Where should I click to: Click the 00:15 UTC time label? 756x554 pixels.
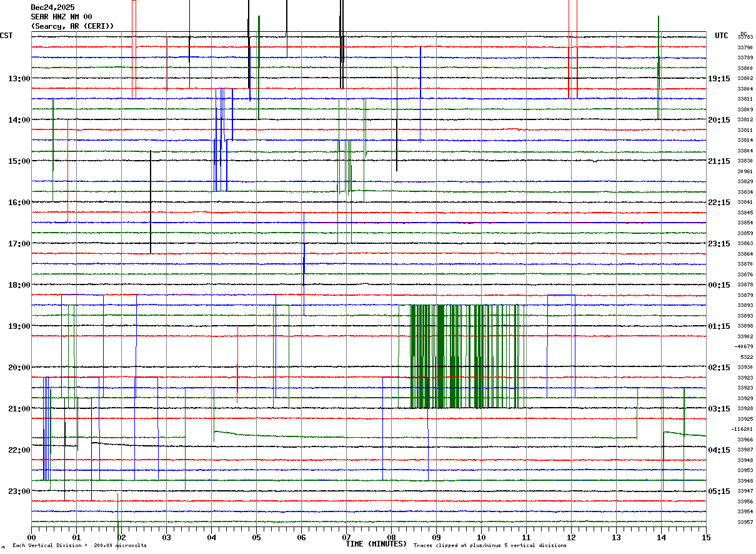coord(719,285)
